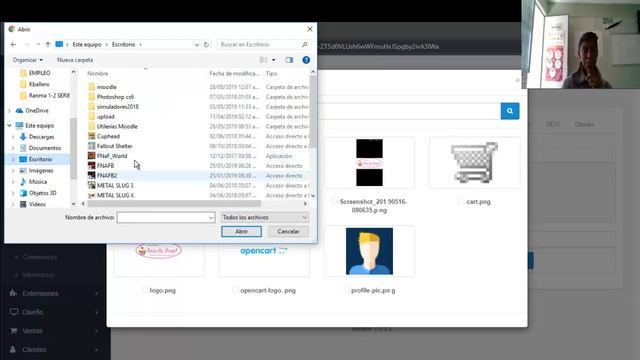Select the FNAFB2 row in file list
This screenshot has height=360, width=640.
click(198, 176)
